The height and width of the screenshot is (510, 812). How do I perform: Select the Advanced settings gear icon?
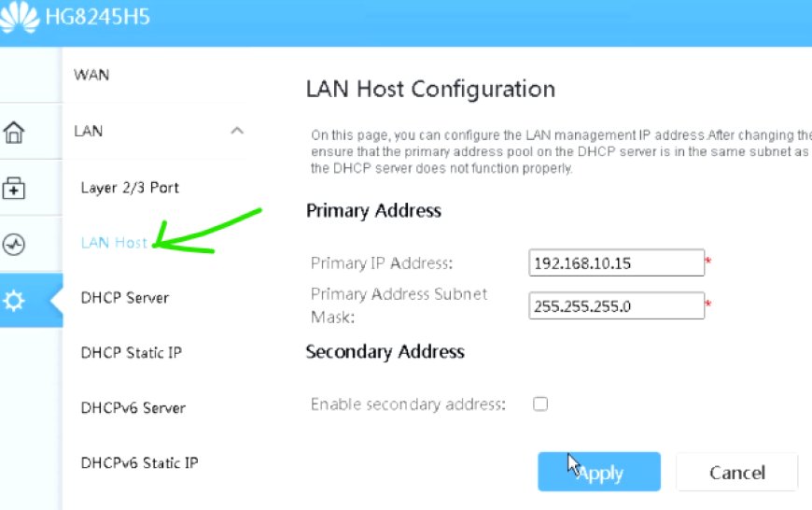14,301
